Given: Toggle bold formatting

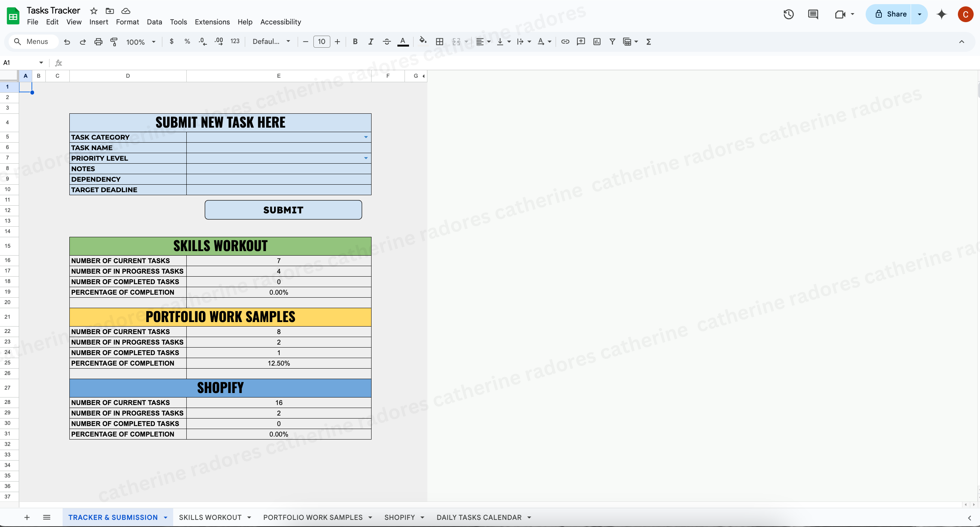Looking at the screenshot, I should tap(355, 42).
